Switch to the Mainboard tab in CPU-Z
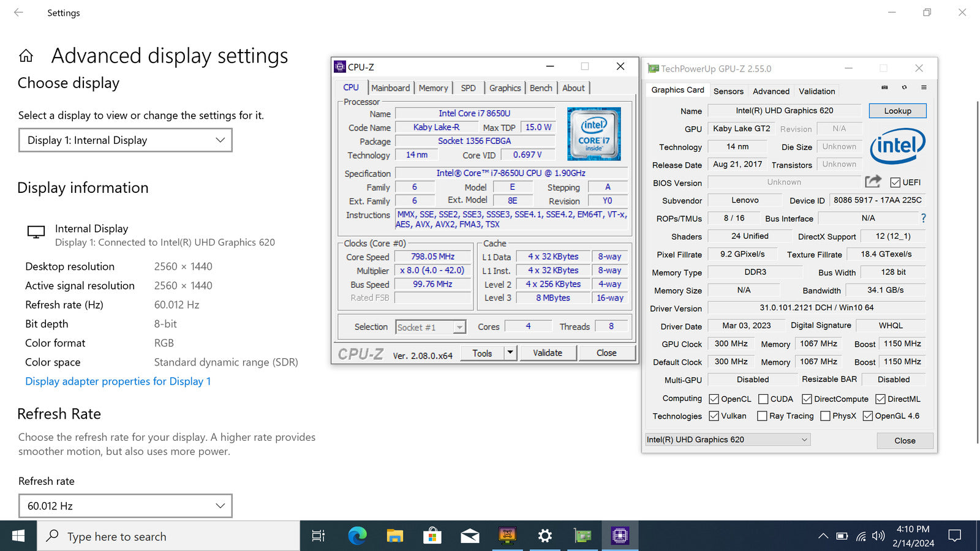Viewport: 980px width, 551px height. coord(390,88)
